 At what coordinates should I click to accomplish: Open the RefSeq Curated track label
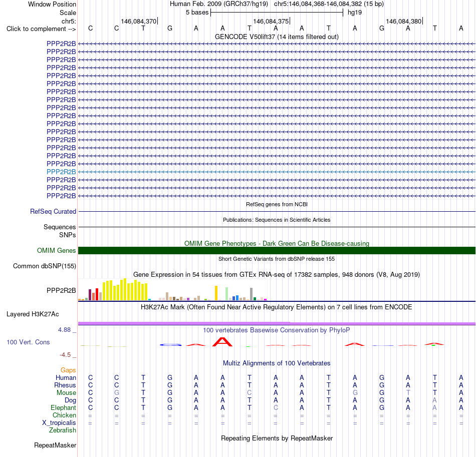53,211
